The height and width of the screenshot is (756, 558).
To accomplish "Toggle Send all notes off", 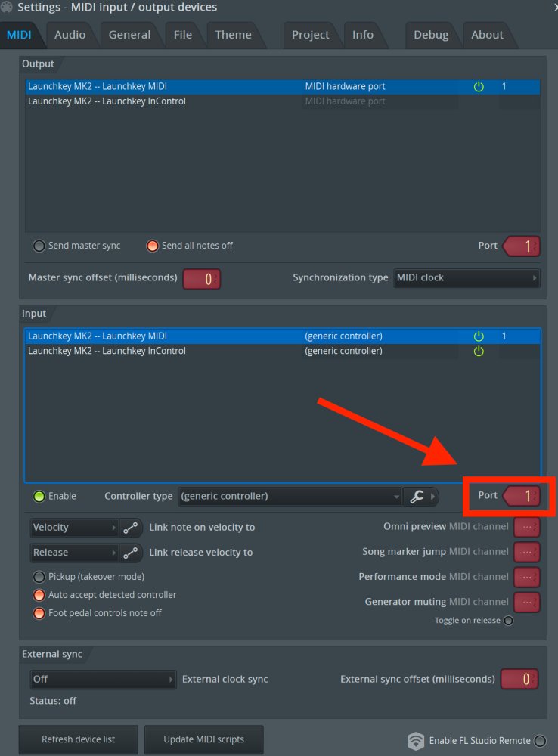I will pyautogui.click(x=153, y=246).
